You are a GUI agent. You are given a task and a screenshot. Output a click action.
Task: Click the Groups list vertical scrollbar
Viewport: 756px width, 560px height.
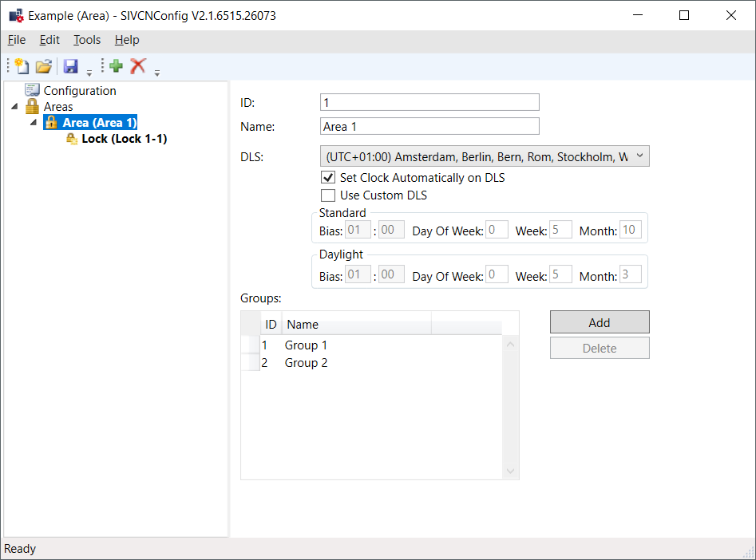[511, 407]
